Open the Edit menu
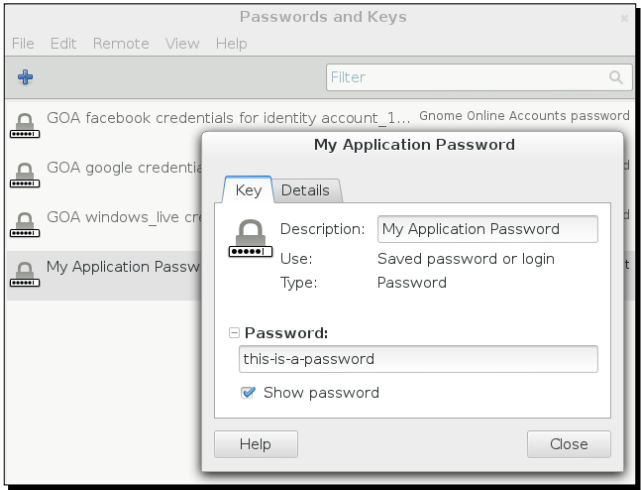This screenshot has height=490, width=642. point(62,44)
